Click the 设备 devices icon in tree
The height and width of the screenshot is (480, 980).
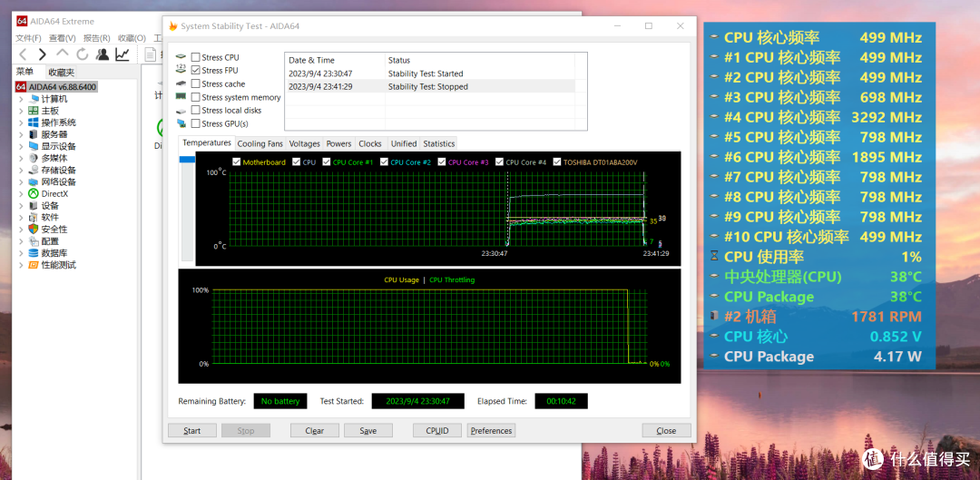(x=34, y=206)
